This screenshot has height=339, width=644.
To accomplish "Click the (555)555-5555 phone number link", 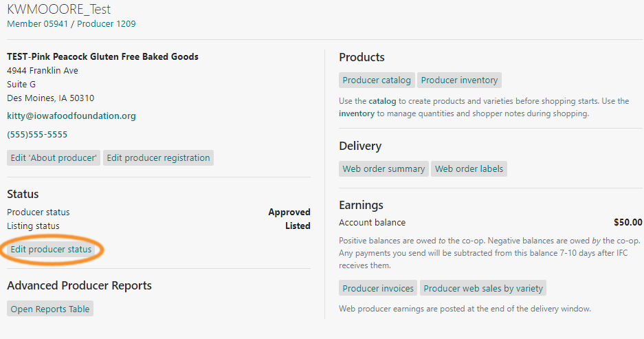I will click(x=37, y=135).
